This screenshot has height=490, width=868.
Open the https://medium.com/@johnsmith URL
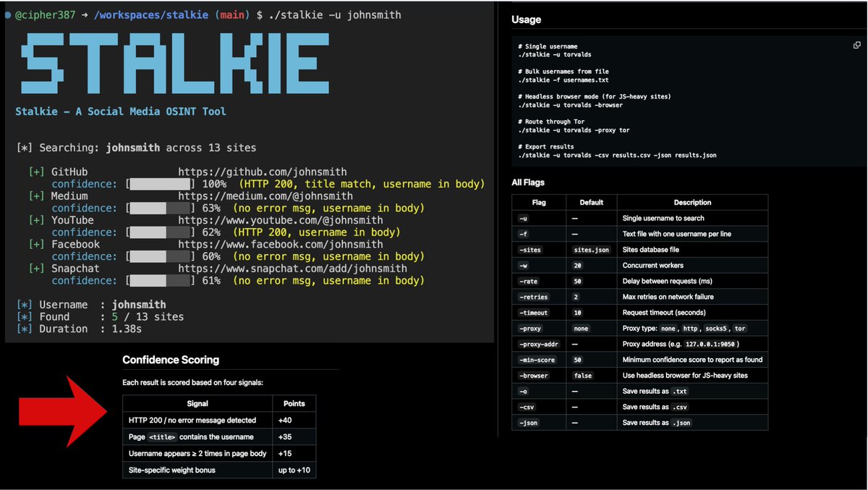pos(265,196)
